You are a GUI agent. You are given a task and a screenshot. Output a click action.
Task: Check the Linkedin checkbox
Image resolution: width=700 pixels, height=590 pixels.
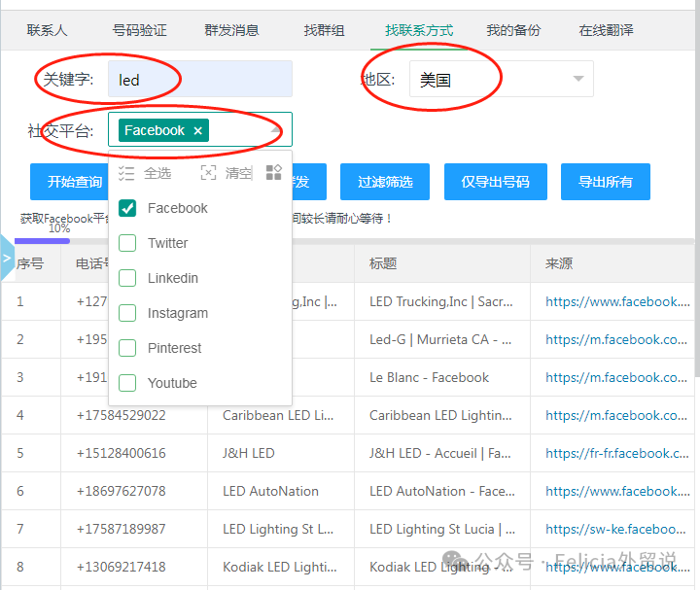(x=127, y=278)
